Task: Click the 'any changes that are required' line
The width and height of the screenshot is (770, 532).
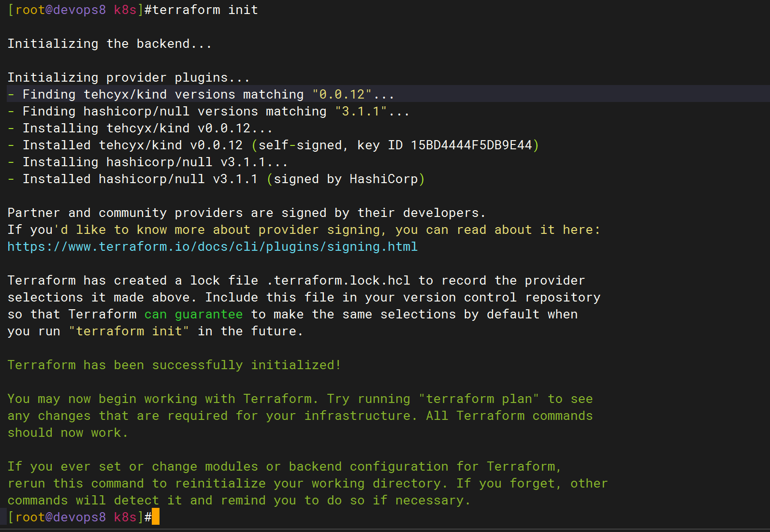Action: click(300, 416)
